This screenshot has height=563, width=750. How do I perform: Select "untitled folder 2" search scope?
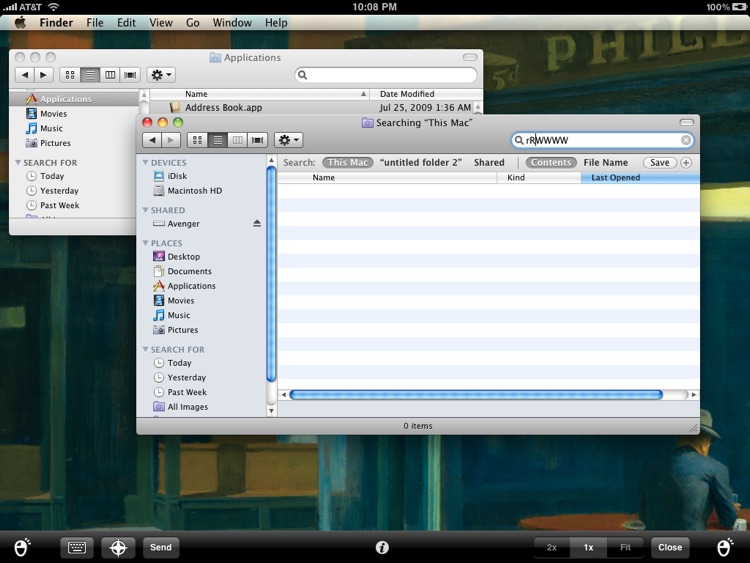421,163
